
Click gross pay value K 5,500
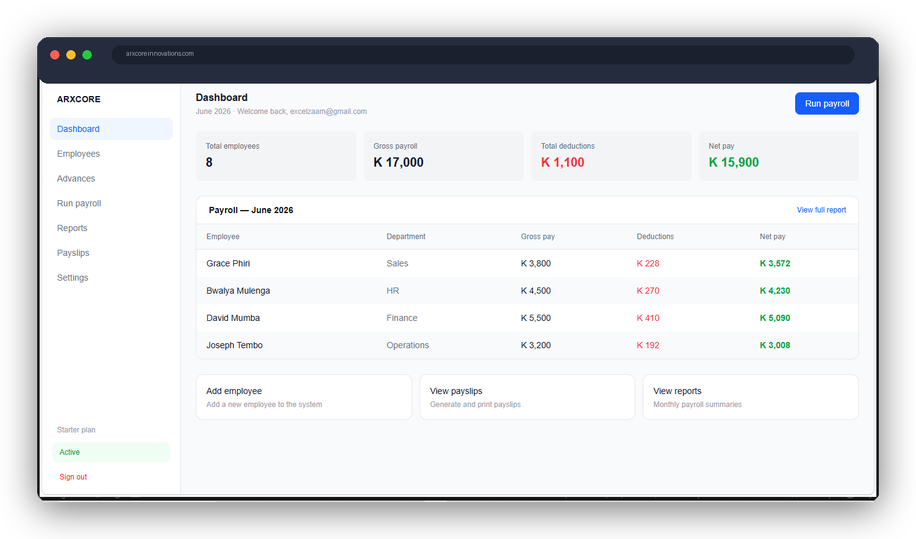click(536, 318)
